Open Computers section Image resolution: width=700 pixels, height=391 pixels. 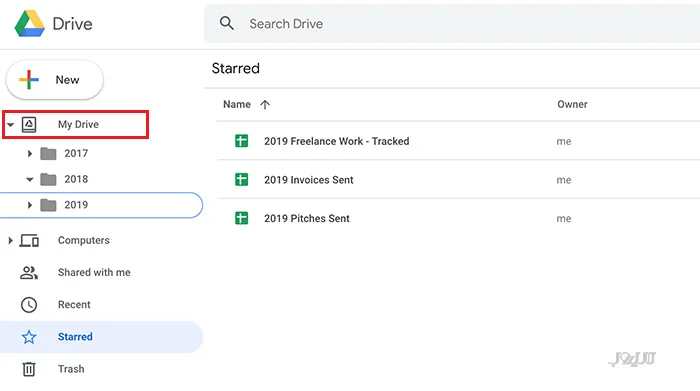pyautogui.click(x=83, y=241)
